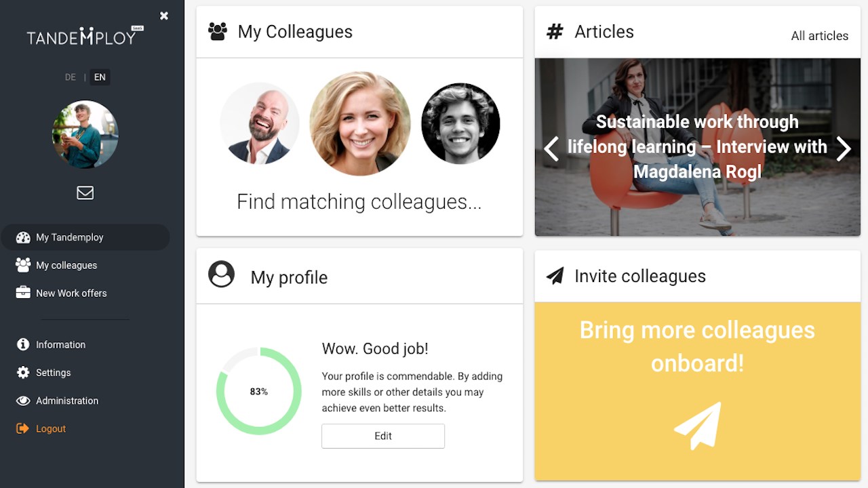Go to previous article with left chevron
The height and width of the screenshot is (488, 868).
(x=551, y=148)
